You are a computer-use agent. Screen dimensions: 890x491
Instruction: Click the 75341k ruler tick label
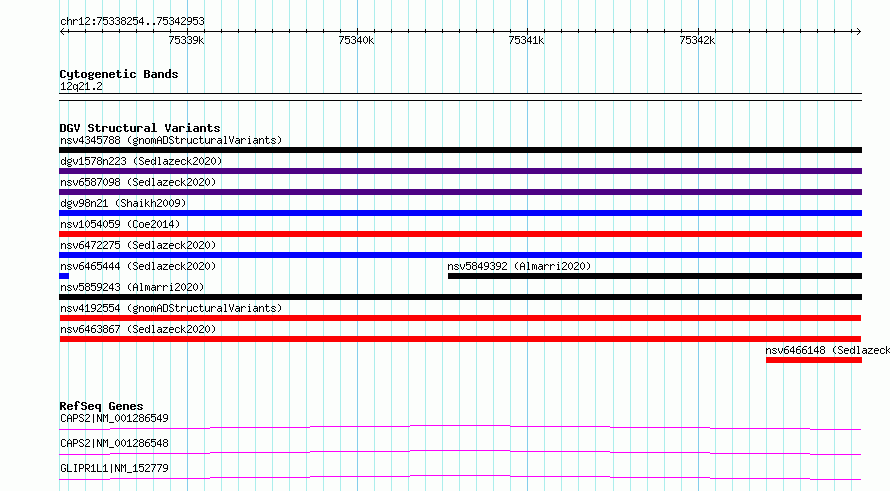pyautogui.click(x=526, y=40)
